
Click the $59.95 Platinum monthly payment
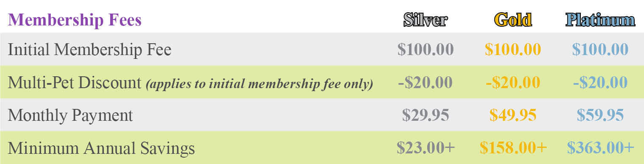pos(600,114)
